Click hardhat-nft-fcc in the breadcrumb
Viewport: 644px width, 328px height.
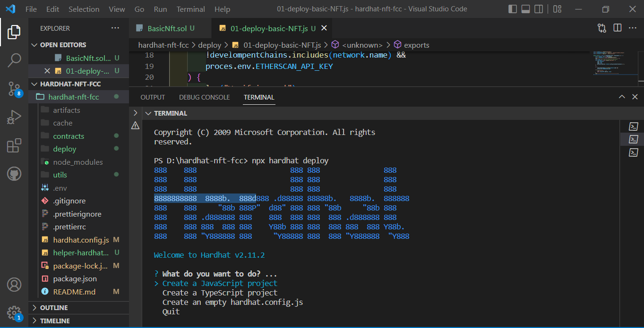163,45
